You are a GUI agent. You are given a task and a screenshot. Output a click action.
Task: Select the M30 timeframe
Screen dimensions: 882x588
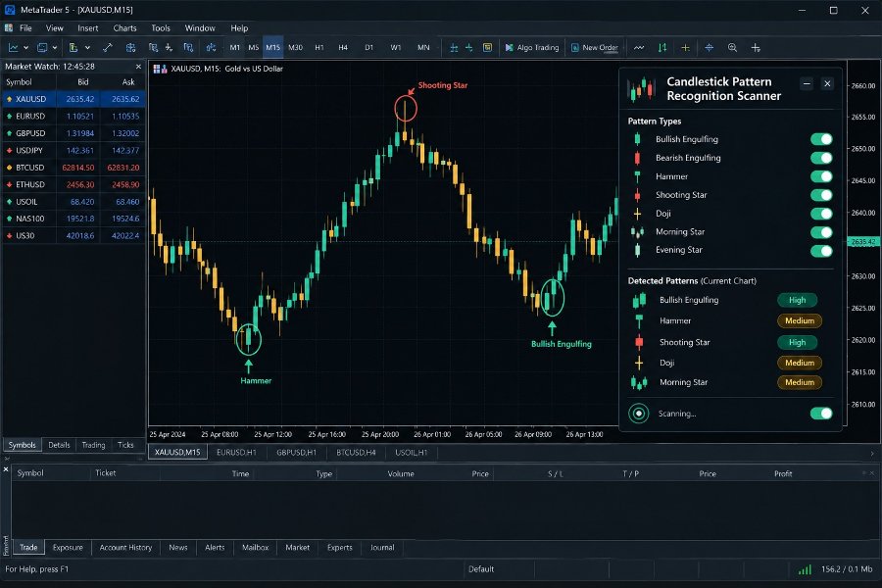295,48
